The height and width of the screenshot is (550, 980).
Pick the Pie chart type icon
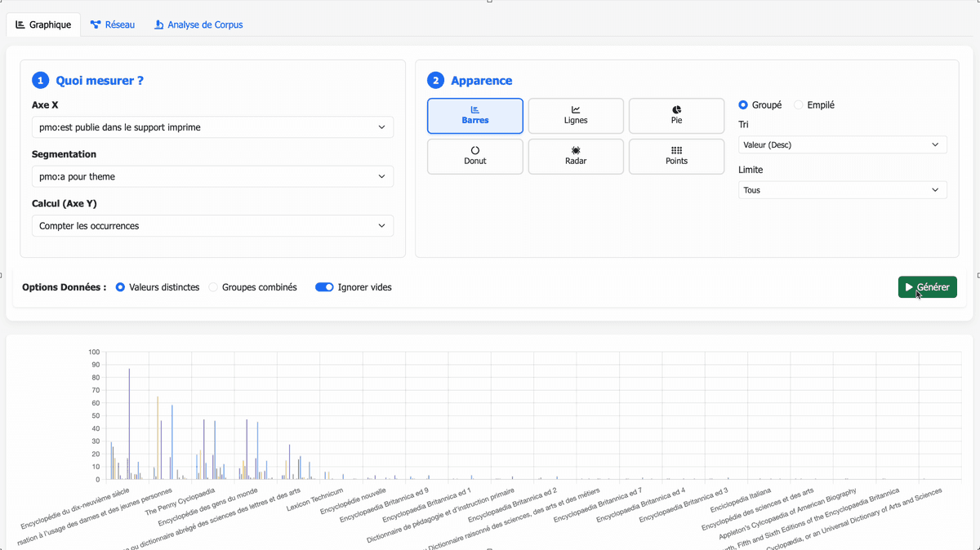(676, 110)
